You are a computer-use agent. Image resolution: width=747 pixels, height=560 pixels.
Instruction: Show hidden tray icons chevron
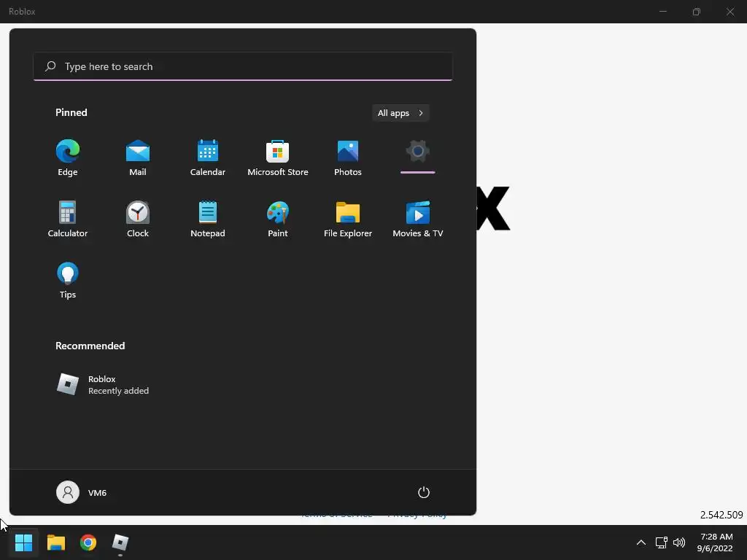tap(641, 542)
